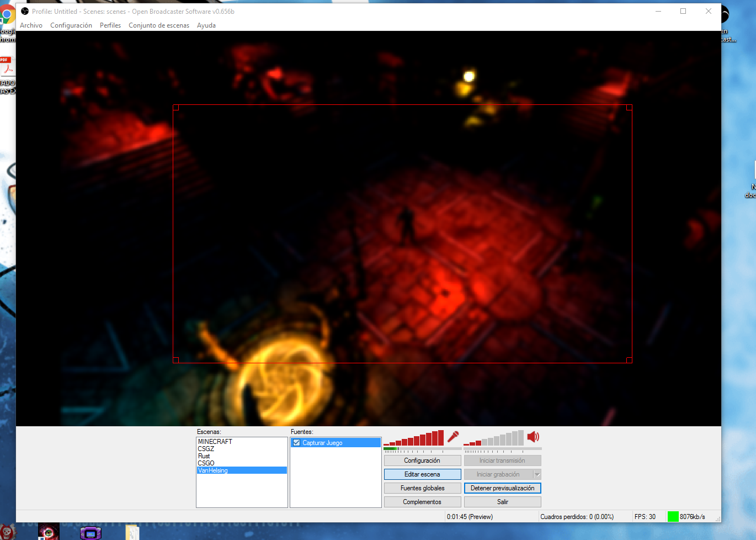Screen dimensions: 756x540
Task: Click the red speaker desktop audio icon
Action: tap(533, 437)
